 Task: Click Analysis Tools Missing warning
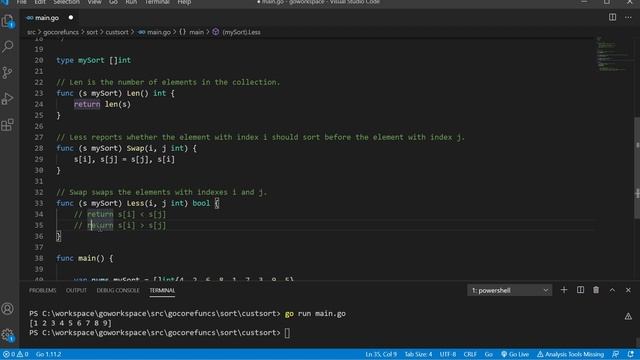570,354
